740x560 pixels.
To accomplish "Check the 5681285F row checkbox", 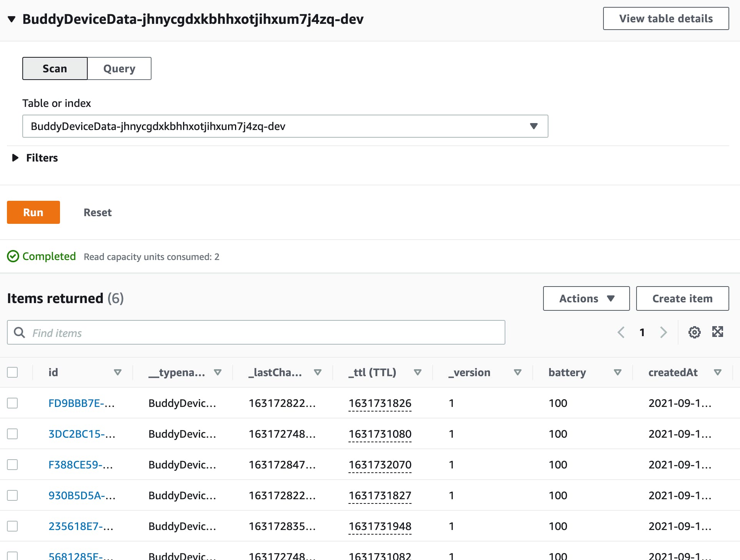I will coord(12,556).
